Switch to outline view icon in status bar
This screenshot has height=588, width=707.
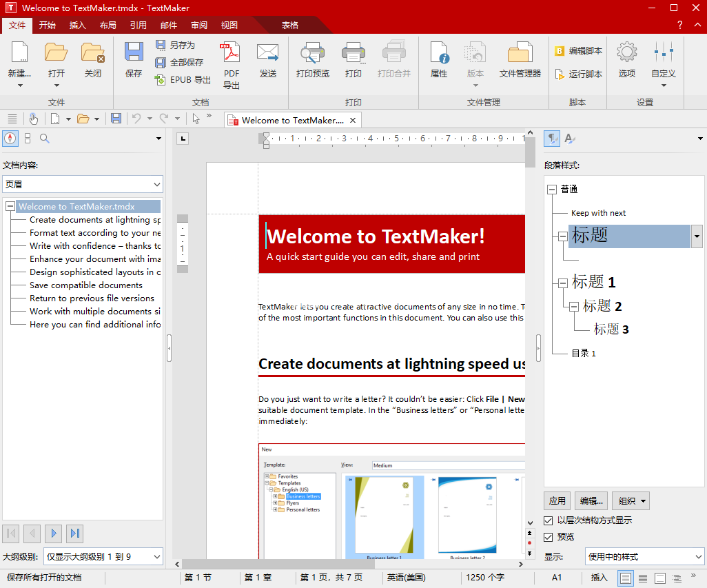(677, 578)
